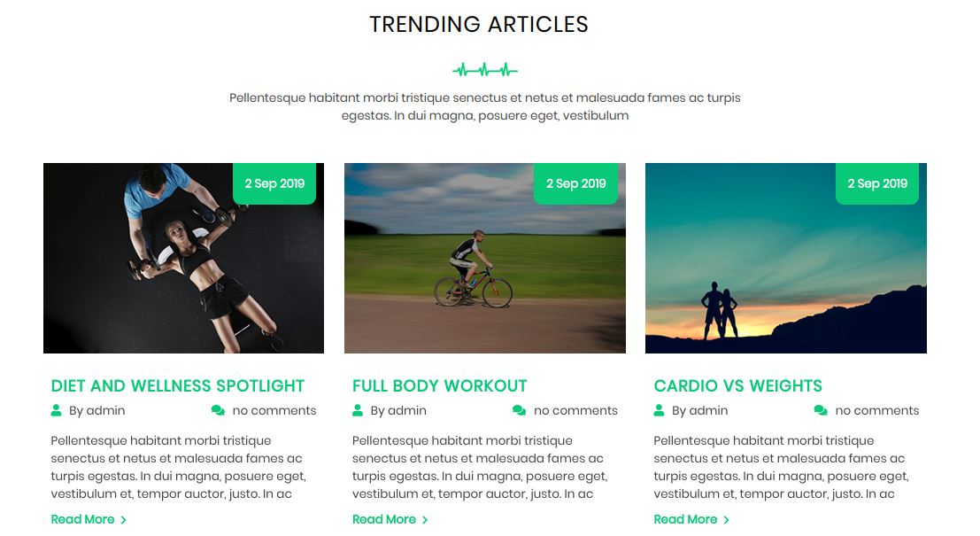Click comments bubble icon under Cardio vs Weights
The height and width of the screenshot is (536, 980).
click(821, 410)
